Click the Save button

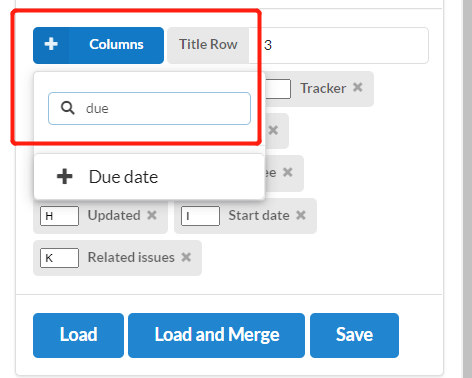coord(354,335)
